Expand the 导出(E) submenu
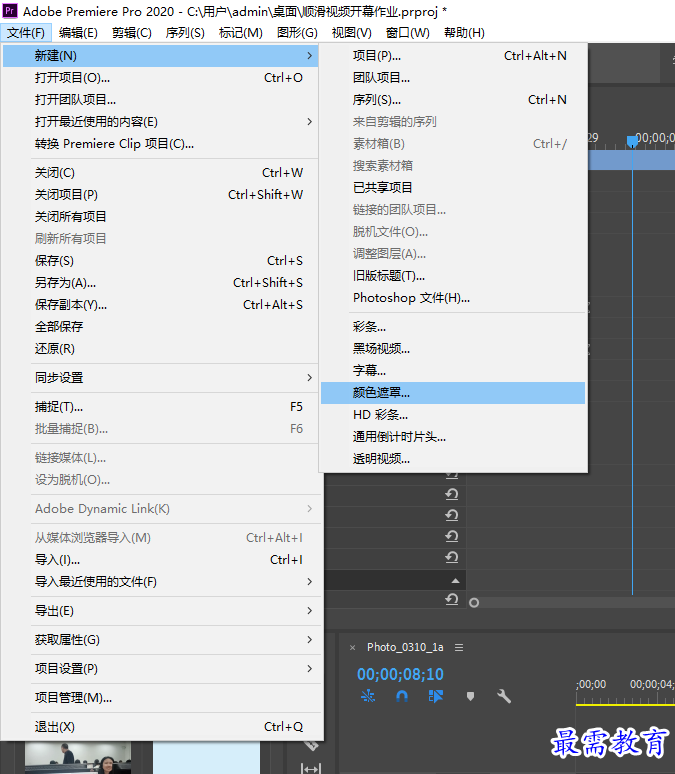The image size is (675, 774). click(x=160, y=611)
